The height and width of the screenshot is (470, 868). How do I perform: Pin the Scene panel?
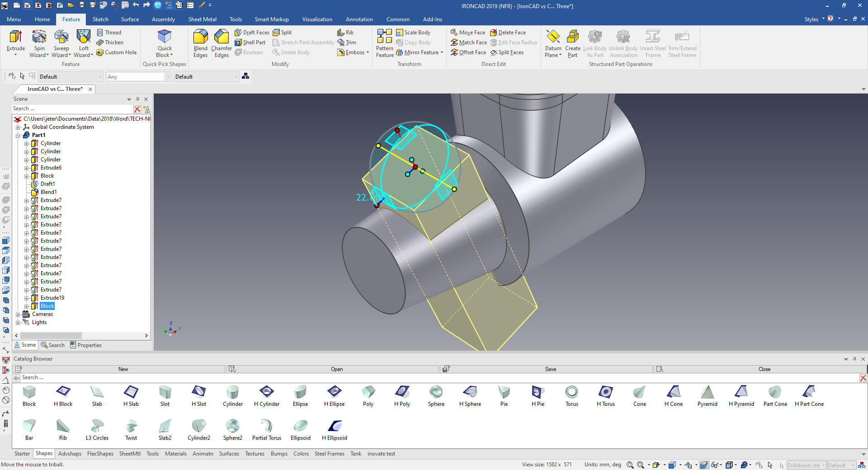click(x=138, y=99)
